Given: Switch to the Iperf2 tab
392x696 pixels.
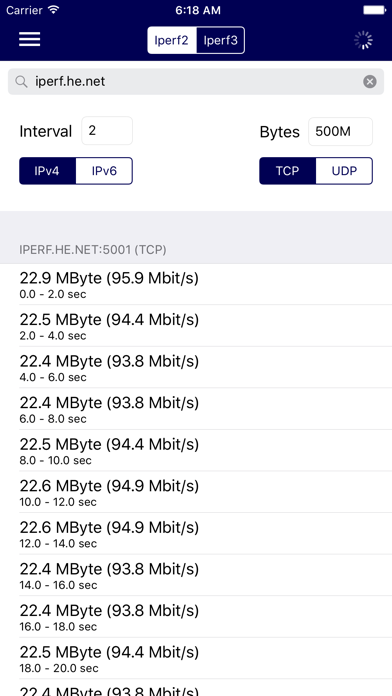Looking at the screenshot, I should 172,40.
